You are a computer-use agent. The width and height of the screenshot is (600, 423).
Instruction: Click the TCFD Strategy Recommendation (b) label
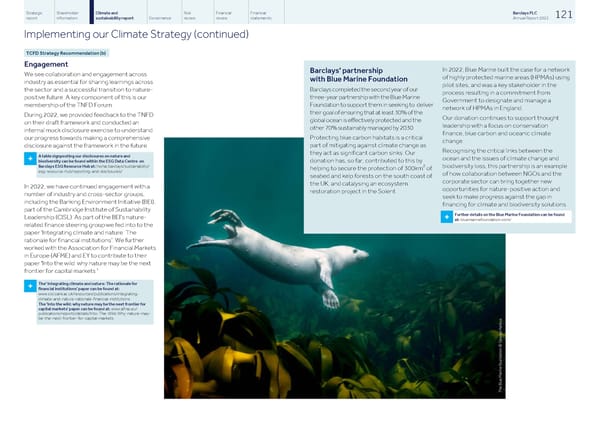click(x=62, y=53)
